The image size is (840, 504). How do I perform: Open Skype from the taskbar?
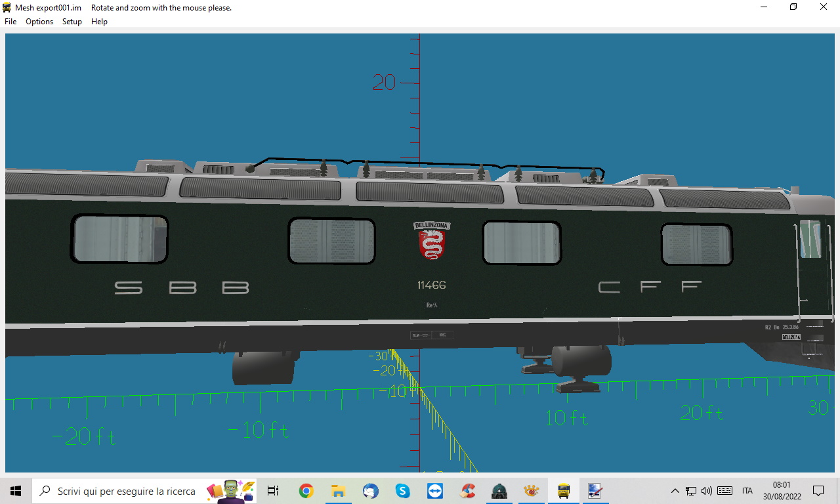(x=402, y=491)
